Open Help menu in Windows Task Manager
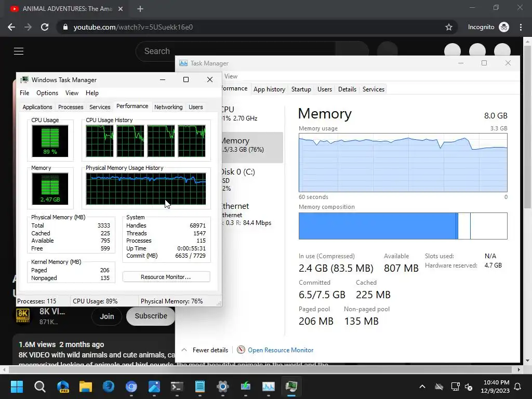 [92, 93]
